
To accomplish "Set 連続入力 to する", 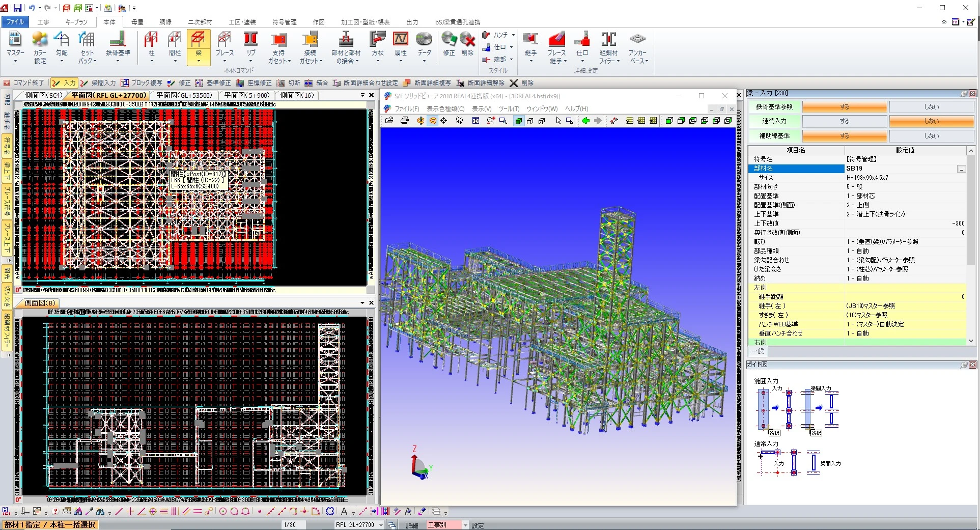I will point(845,121).
